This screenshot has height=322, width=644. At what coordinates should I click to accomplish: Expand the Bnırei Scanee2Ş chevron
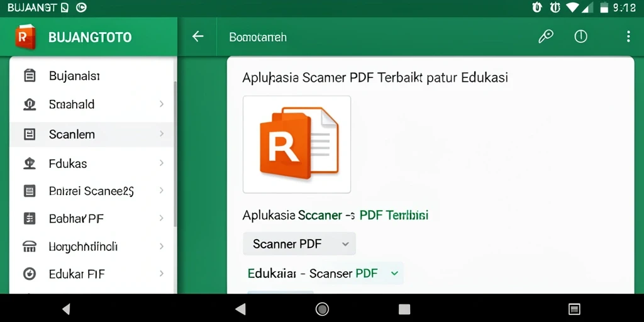[162, 190]
